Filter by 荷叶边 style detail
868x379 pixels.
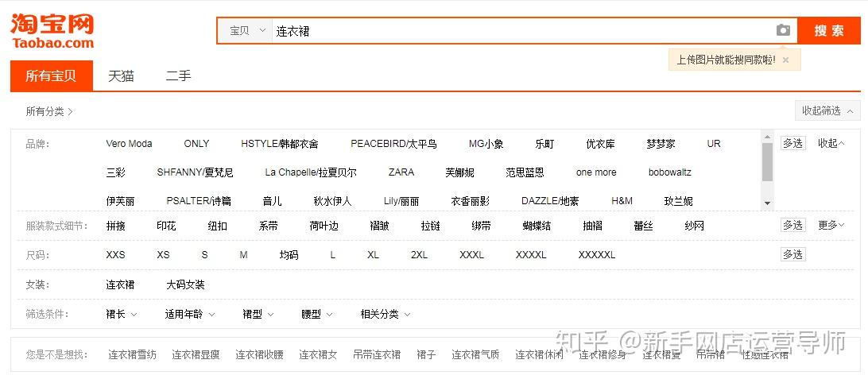[324, 226]
